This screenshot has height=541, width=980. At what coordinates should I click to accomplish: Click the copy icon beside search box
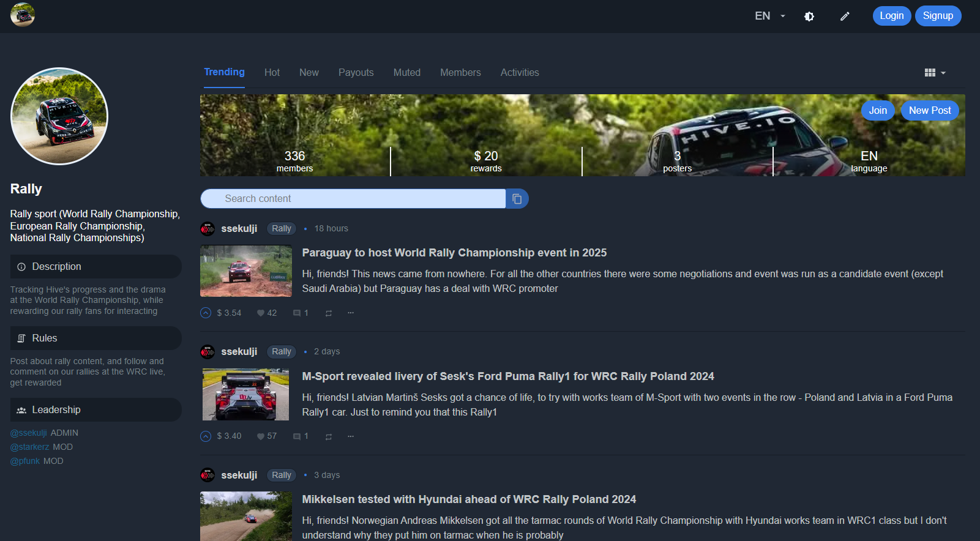[x=517, y=198]
